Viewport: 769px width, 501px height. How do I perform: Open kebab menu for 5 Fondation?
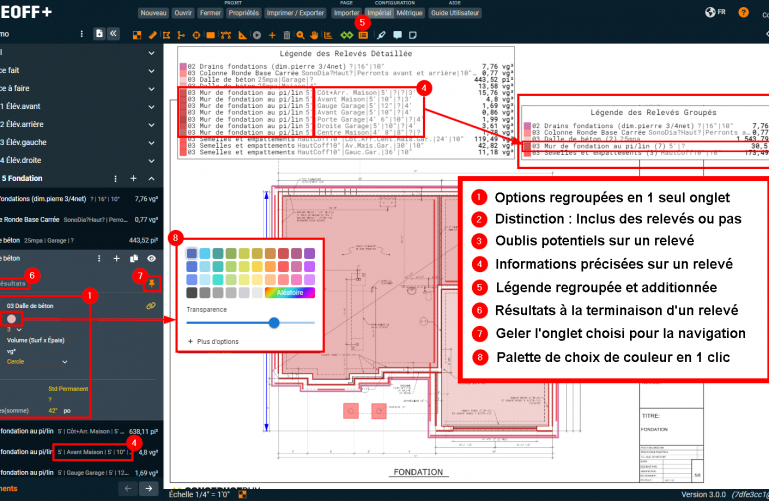click(116, 179)
